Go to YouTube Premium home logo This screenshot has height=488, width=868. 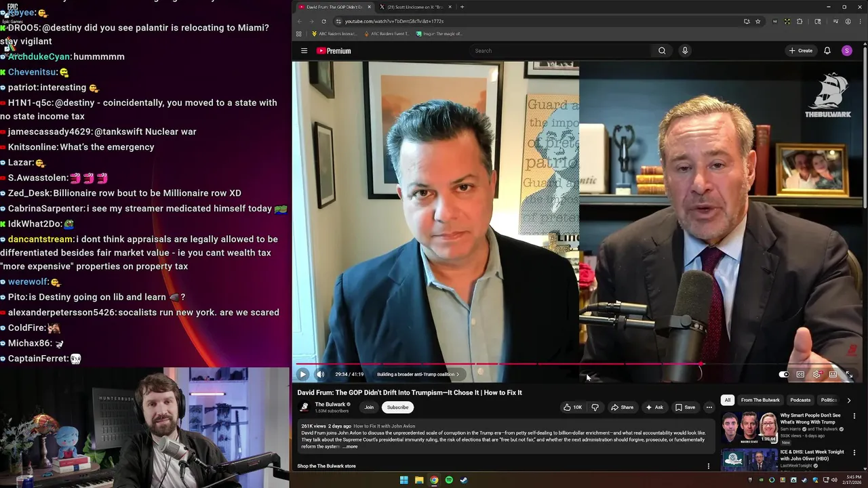click(334, 51)
